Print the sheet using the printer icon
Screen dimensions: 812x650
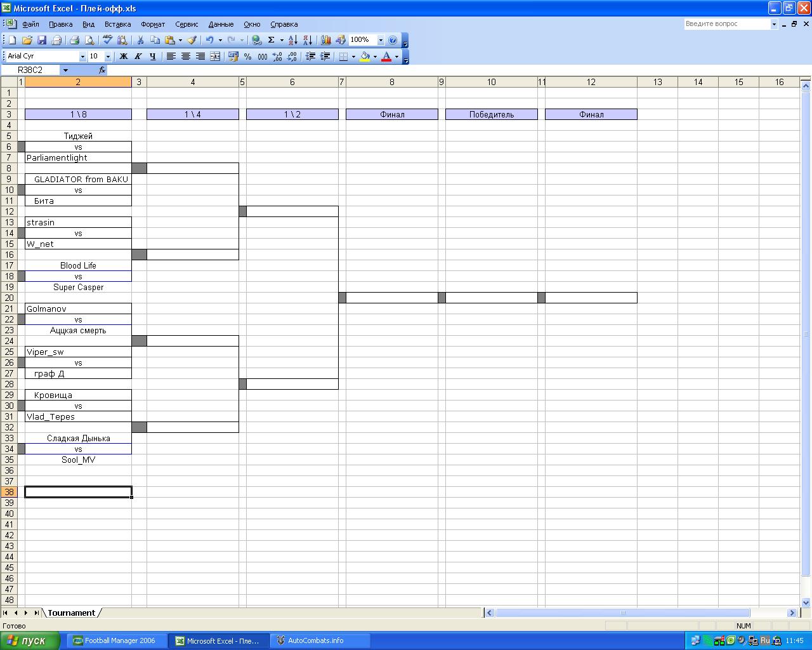[74, 40]
